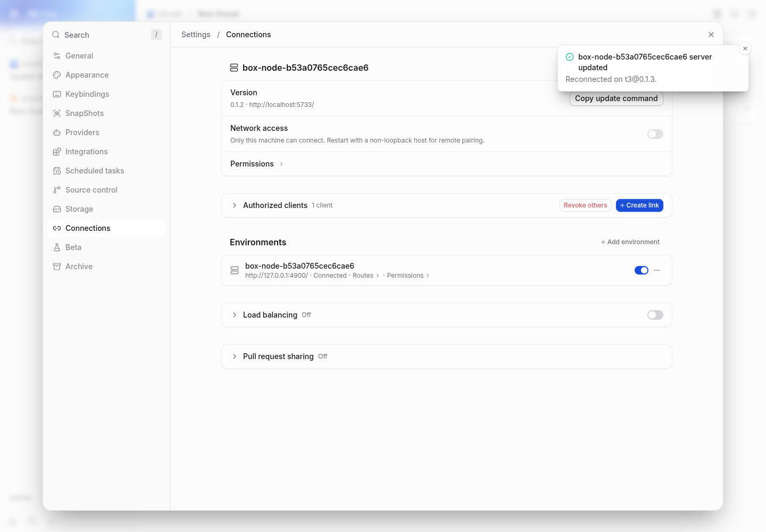Enable the Network access toggle

point(655,134)
